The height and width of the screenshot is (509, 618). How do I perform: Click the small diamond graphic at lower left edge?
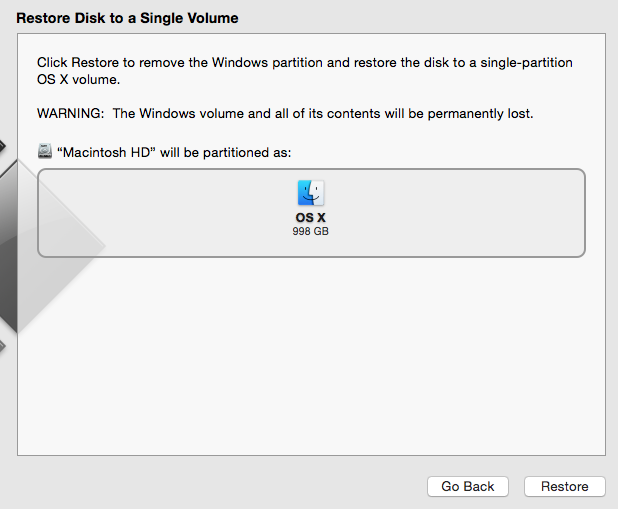click(x=2, y=347)
